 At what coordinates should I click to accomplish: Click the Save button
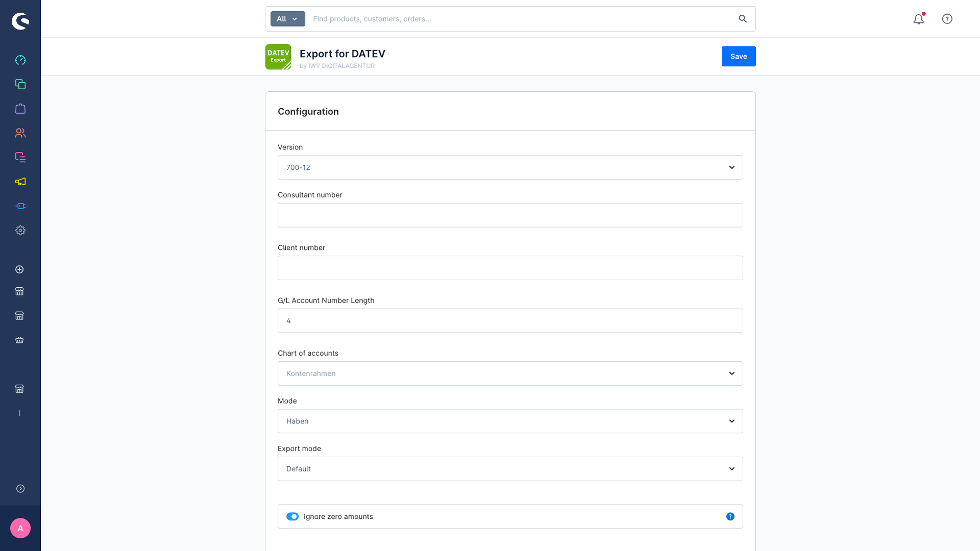tap(739, 57)
